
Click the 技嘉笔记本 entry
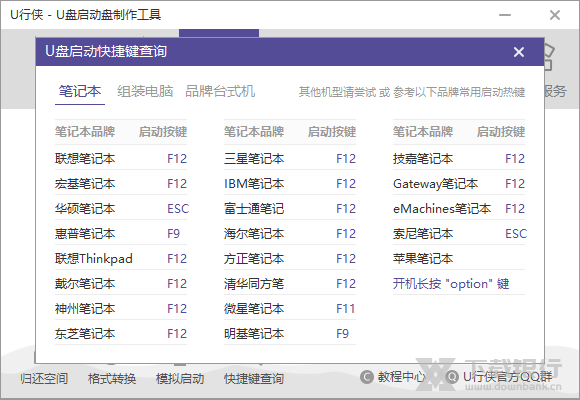423,158
